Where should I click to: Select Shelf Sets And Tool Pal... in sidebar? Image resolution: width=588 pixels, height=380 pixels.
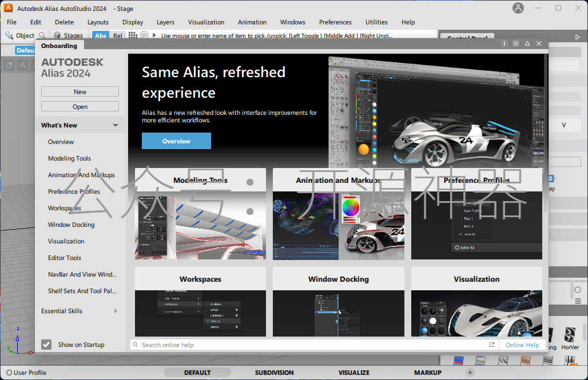tap(82, 291)
